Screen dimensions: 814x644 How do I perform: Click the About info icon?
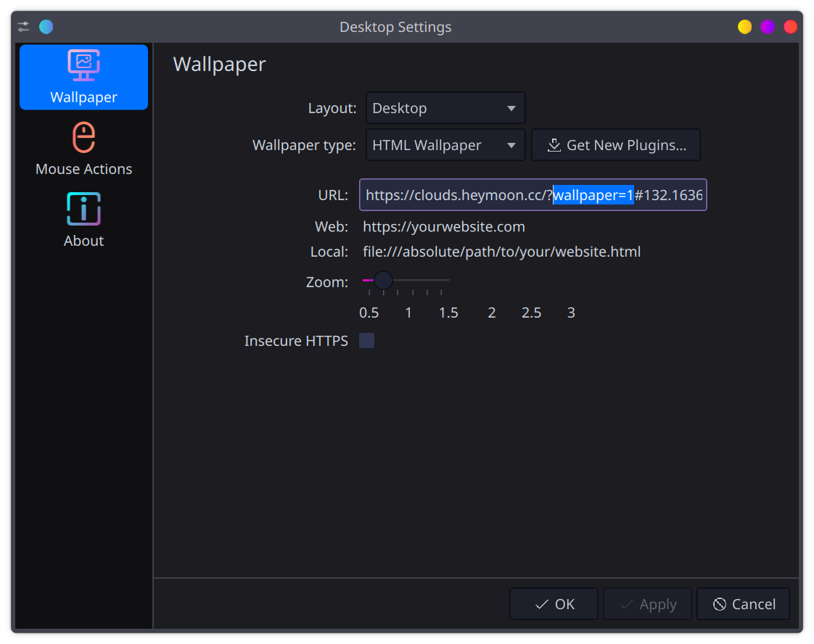click(x=83, y=209)
